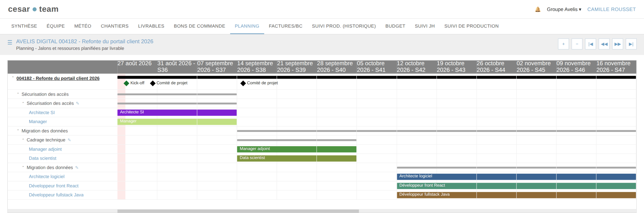644x213 pixels.
Task: Select Comité de projet milestone in S38
Action: tap(243, 83)
